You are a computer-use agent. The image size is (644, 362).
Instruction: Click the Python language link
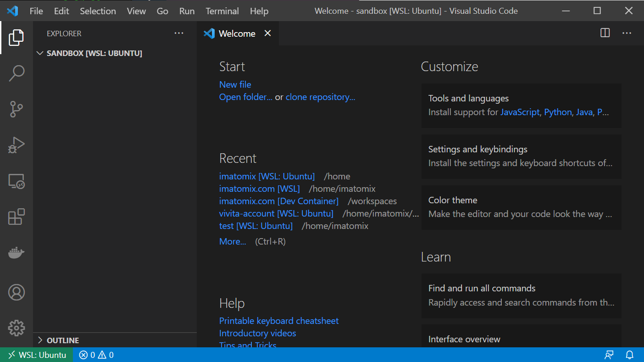(558, 112)
